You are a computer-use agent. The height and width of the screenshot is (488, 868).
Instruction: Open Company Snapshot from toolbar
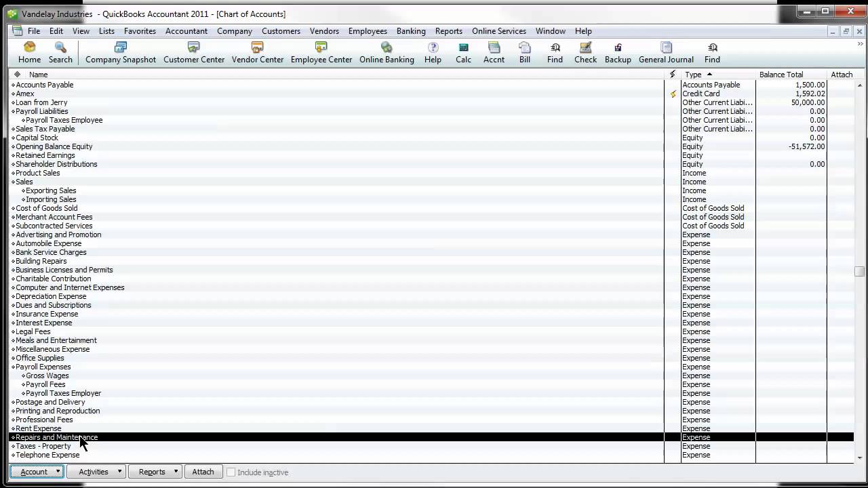pyautogui.click(x=121, y=53)
